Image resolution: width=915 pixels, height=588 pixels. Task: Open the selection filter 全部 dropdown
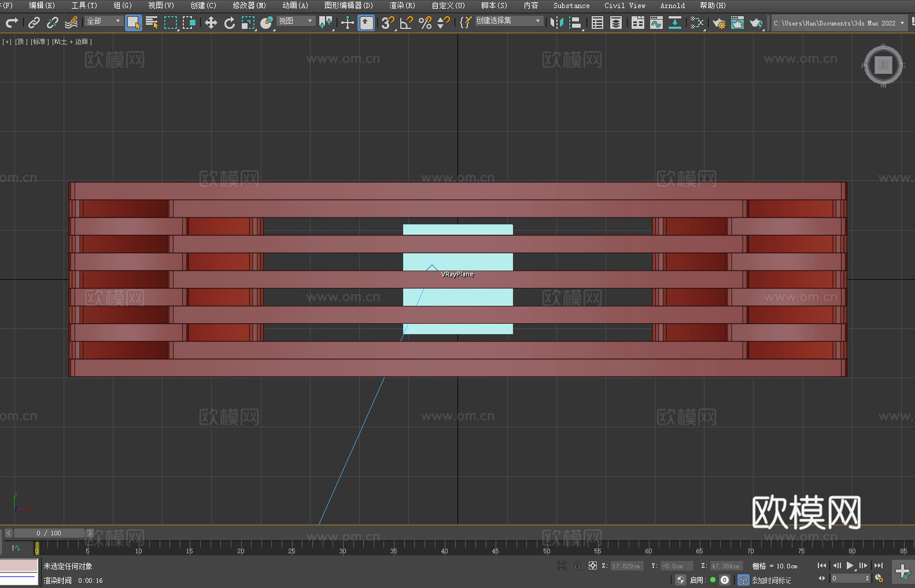pyautogui.click(x=104, y=21)
